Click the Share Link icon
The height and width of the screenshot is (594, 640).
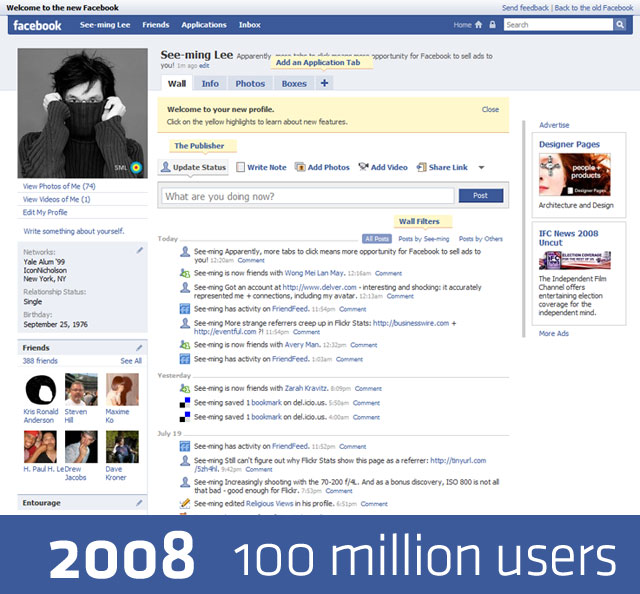click(x=422, y=167)
